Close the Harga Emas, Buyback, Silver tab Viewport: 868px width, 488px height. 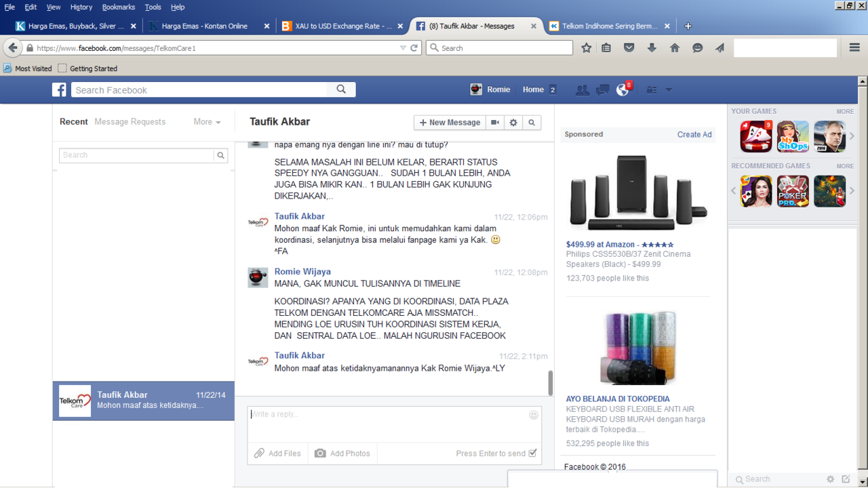[x=133, y=26]
